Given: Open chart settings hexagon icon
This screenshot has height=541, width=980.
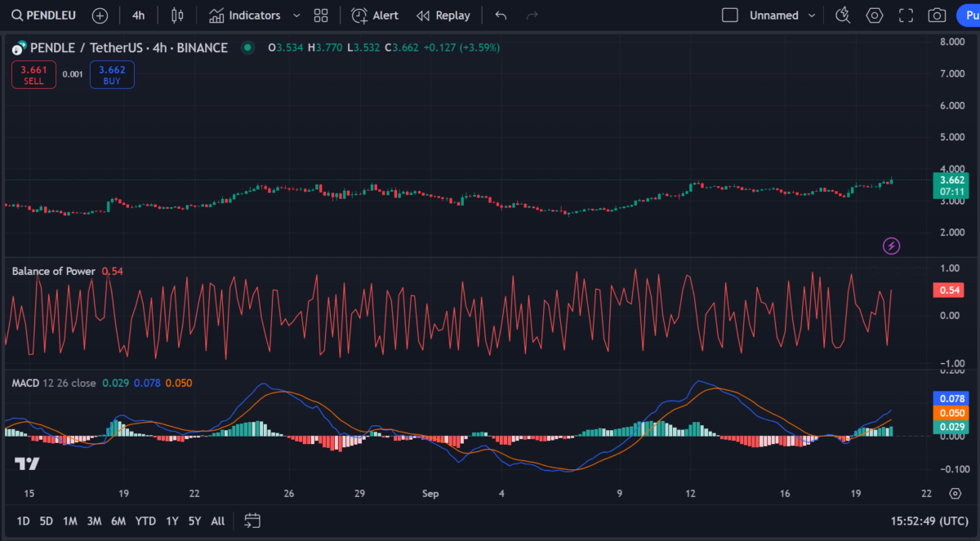Looking at the screenshot, I should click(875, 16).
